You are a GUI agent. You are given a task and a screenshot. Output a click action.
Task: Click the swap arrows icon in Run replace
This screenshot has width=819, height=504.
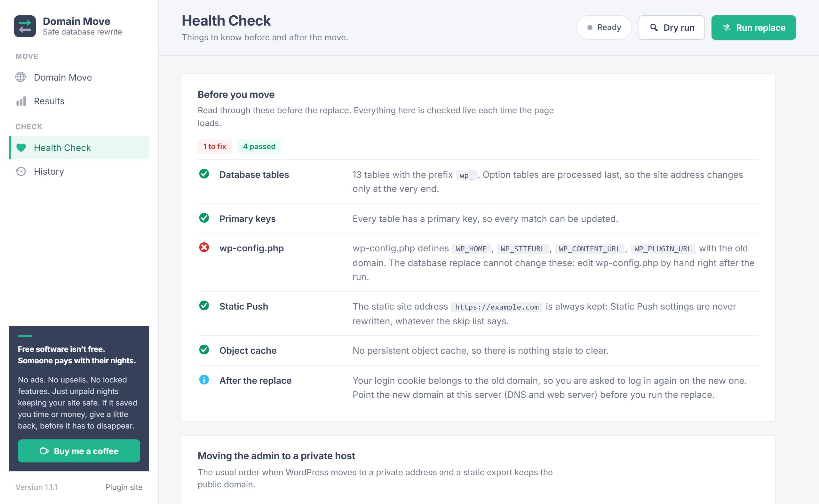[727, 27]
